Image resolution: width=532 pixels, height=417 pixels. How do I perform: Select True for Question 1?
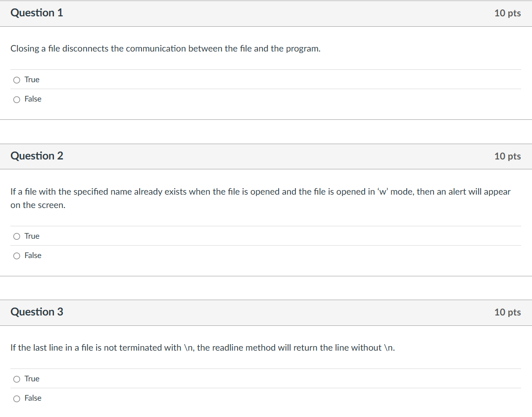(x=16, y=79)
